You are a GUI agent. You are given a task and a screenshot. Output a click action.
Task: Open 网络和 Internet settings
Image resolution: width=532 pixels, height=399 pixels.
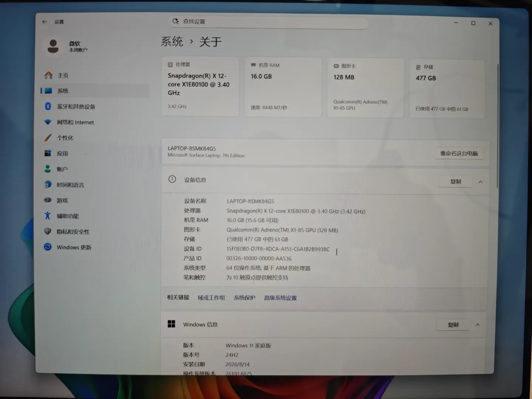coord(95,122)
